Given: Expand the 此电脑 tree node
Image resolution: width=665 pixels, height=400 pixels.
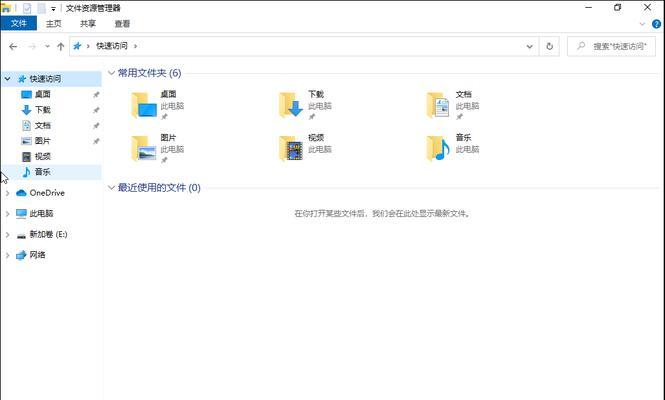Looking at the screenshot, I should [x=7, y=214].
